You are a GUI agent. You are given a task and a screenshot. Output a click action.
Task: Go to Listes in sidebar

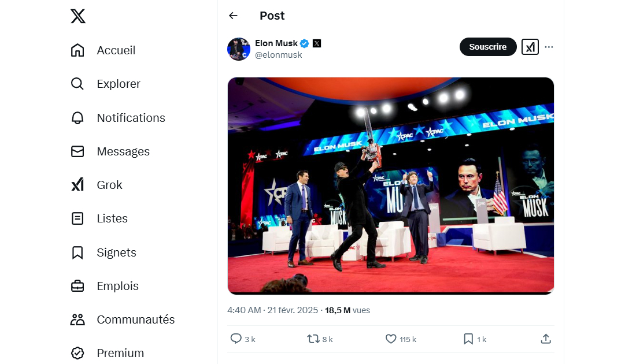click(x=112, y=218)
